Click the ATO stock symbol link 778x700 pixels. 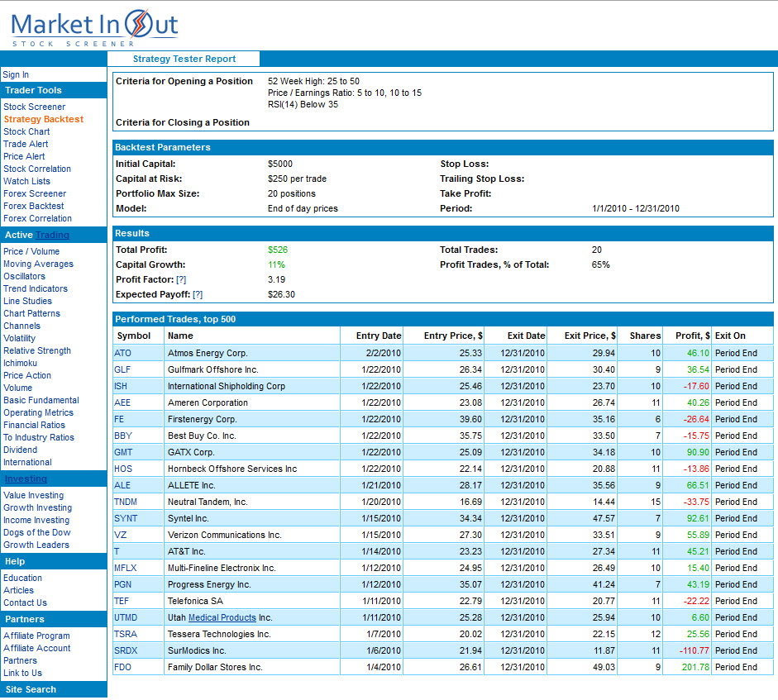pos(122,353)
